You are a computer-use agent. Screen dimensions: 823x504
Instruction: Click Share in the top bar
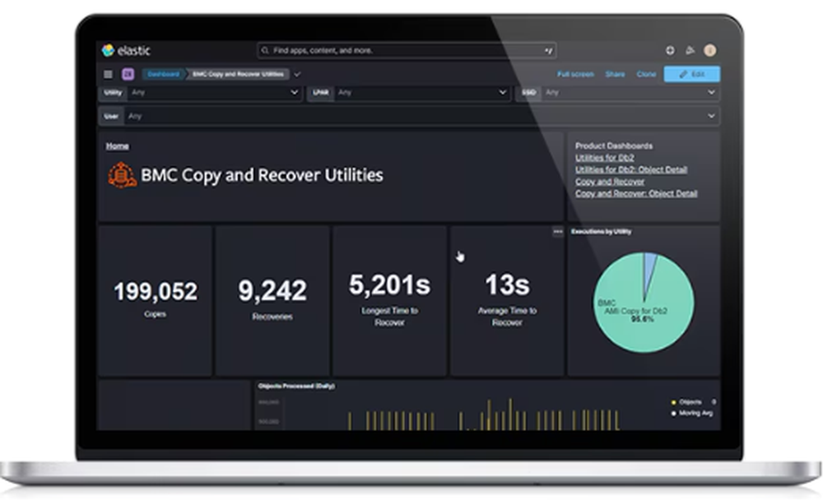(x=615, y=75)
